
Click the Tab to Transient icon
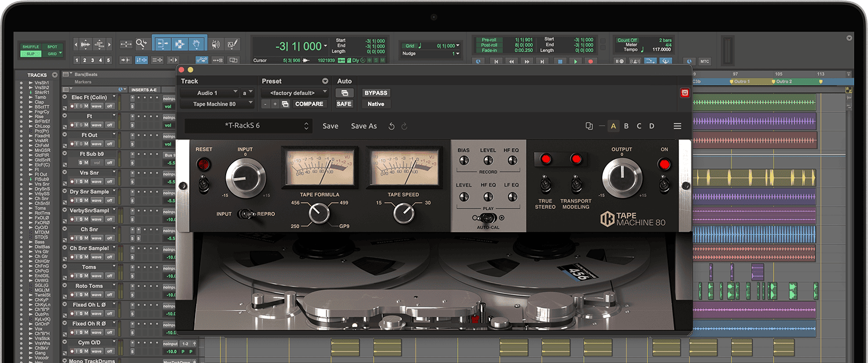[126, 59]
